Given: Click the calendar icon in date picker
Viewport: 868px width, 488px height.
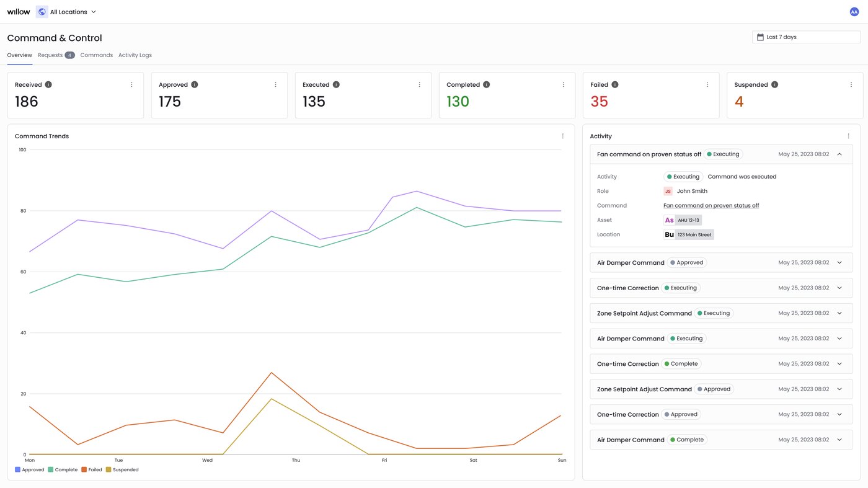Looking at the screenshot, I should [760, 37].
